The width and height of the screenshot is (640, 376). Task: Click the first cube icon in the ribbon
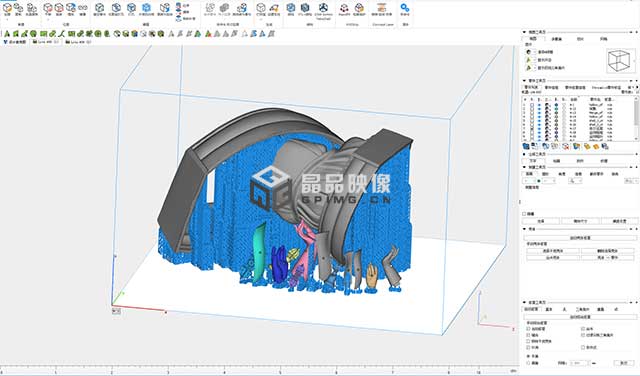[x=8, y=7]
